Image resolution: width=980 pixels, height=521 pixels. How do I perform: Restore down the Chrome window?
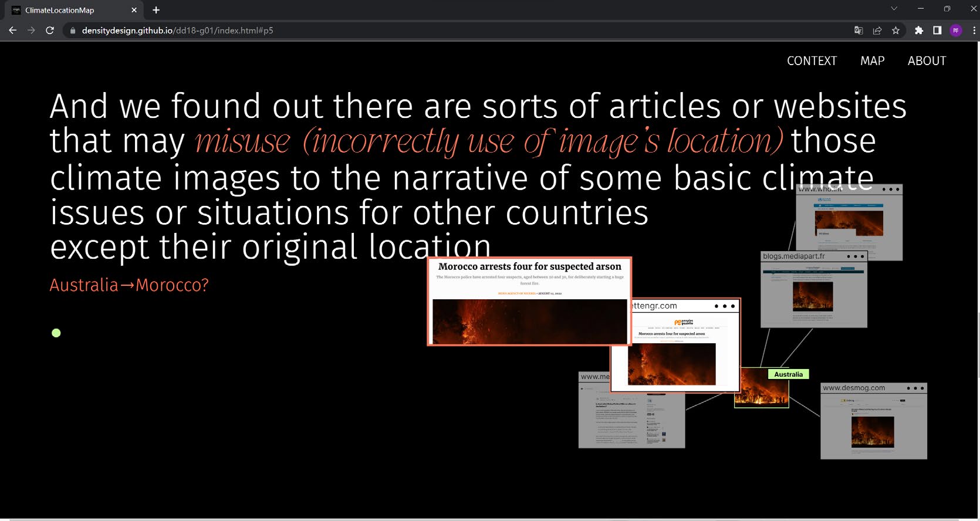[x=947, y=9]
